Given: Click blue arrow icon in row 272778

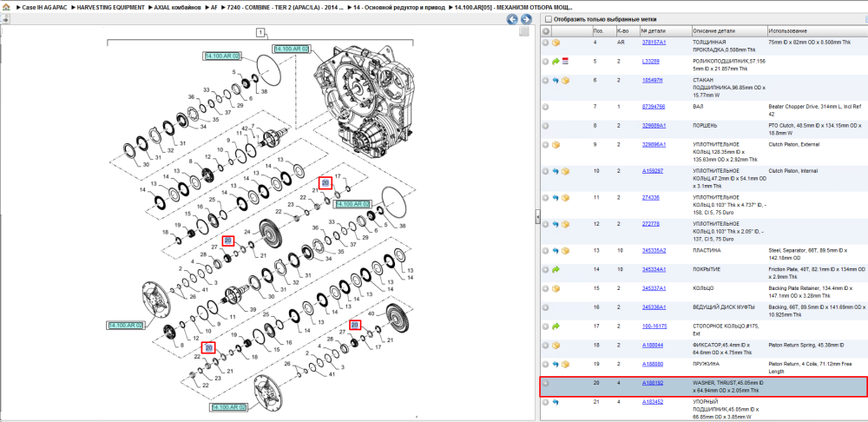Looking at the screenshot, I should (556, 224).
